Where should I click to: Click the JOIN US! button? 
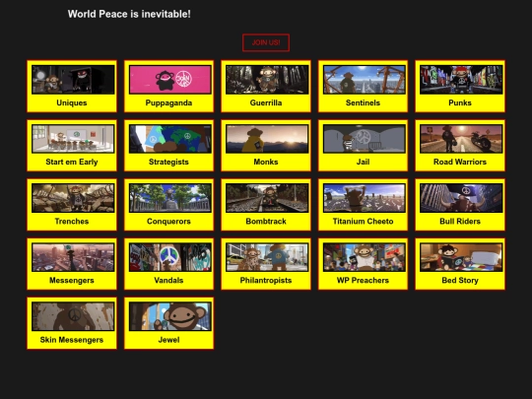266,42
